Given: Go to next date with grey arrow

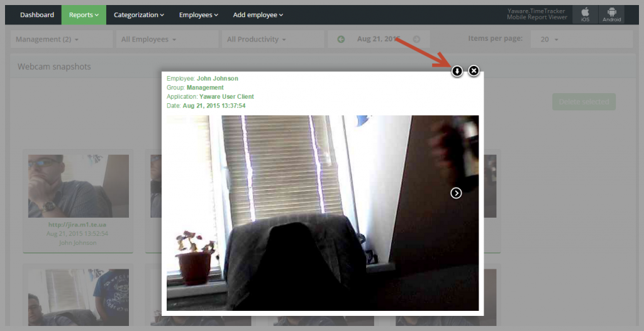Looking at the screenshot, I should [x=416, y=39].
